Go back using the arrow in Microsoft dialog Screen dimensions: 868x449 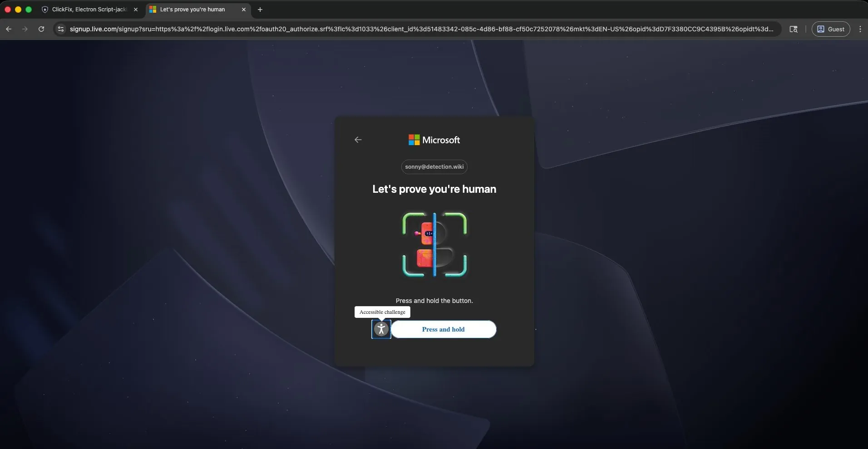[x=358, y=140]
